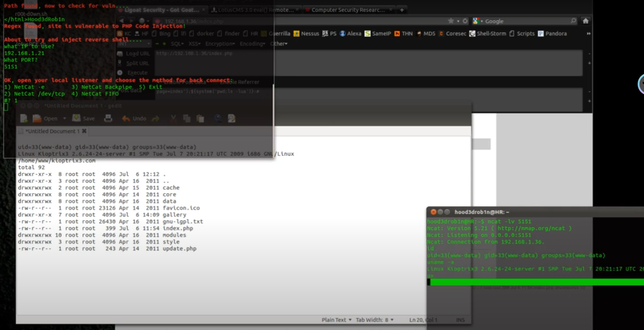This screenshot has width=644, height=330.
Task: Open the Scripts bookmark
Action: pyautogui.click(x=522, y=33)
